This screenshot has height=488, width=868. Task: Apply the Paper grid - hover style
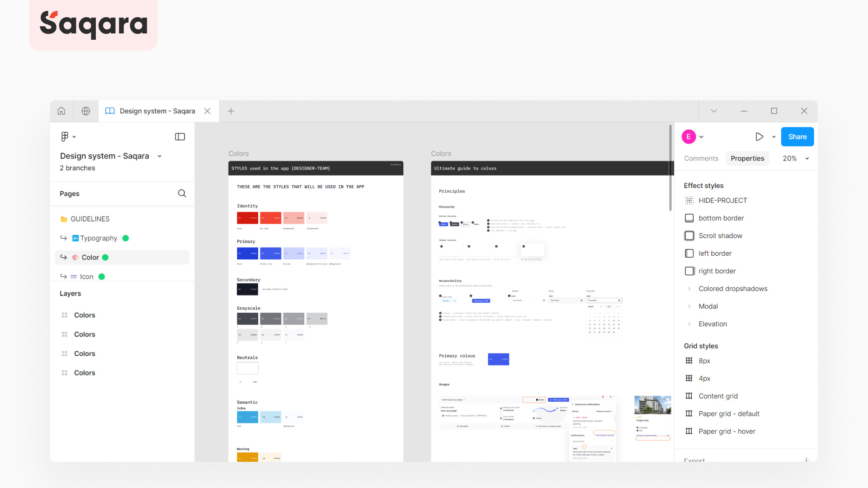click(726, 431)
